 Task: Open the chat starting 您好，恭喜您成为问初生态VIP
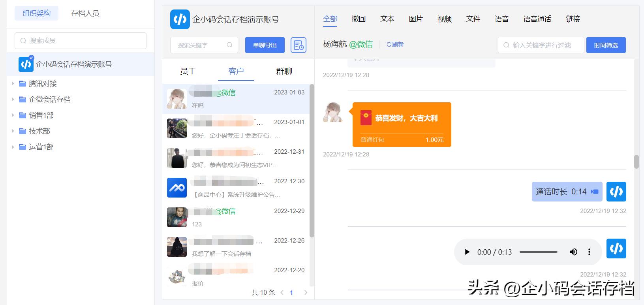click(x=236, y=158)
